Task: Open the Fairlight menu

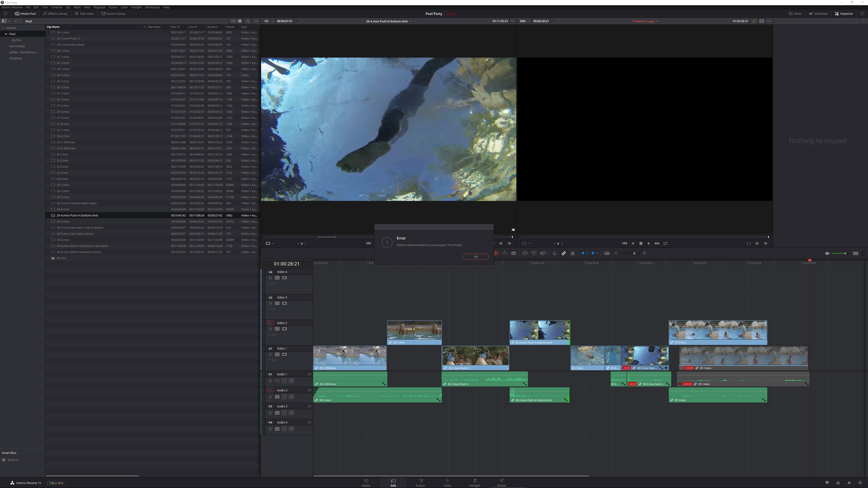Action: (x=137, y=7)
